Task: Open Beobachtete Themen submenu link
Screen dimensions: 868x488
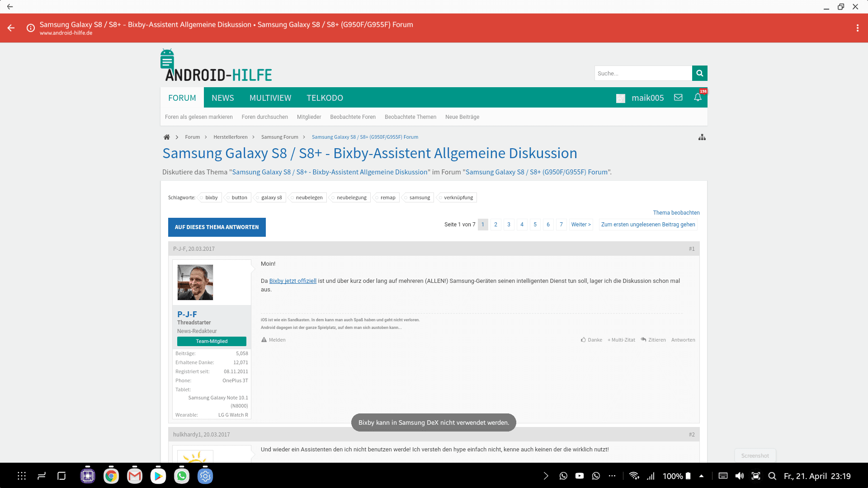Action: coord(410,117)
